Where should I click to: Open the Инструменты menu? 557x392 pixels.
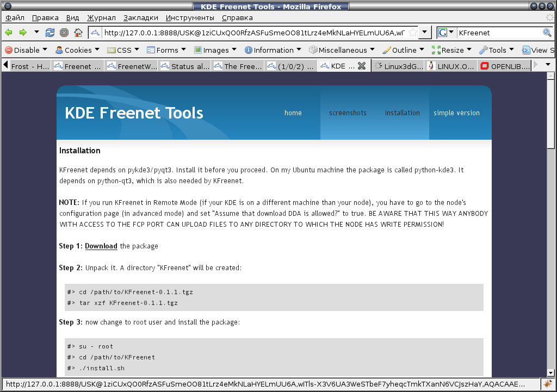point(190,18)
